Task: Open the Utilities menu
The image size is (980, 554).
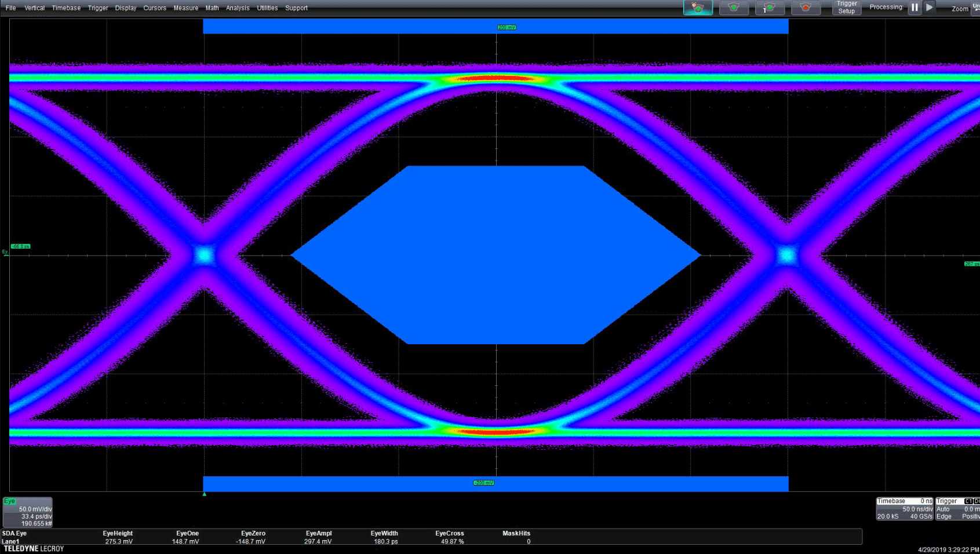Action: pos(267,8)
